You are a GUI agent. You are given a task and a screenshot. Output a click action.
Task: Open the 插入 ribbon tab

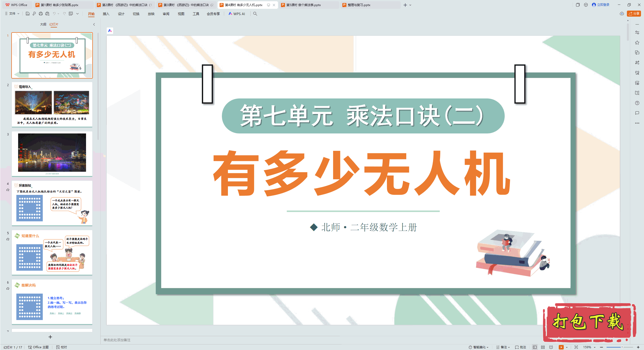click(106, 14)
